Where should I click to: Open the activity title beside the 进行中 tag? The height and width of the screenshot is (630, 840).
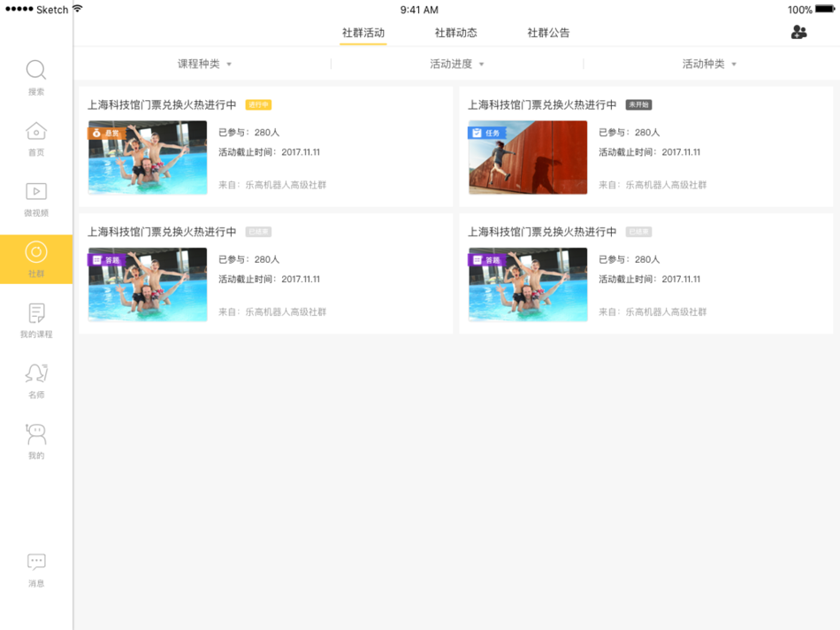(x=162, y=104)
